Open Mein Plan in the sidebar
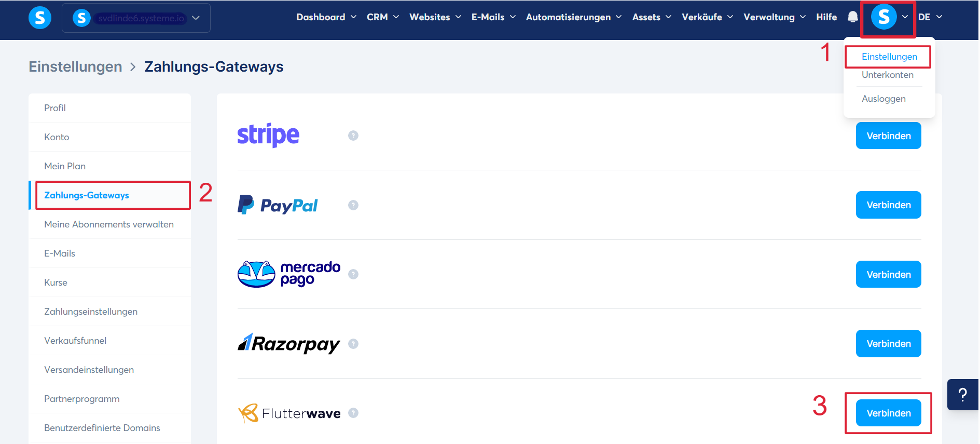 110,166
